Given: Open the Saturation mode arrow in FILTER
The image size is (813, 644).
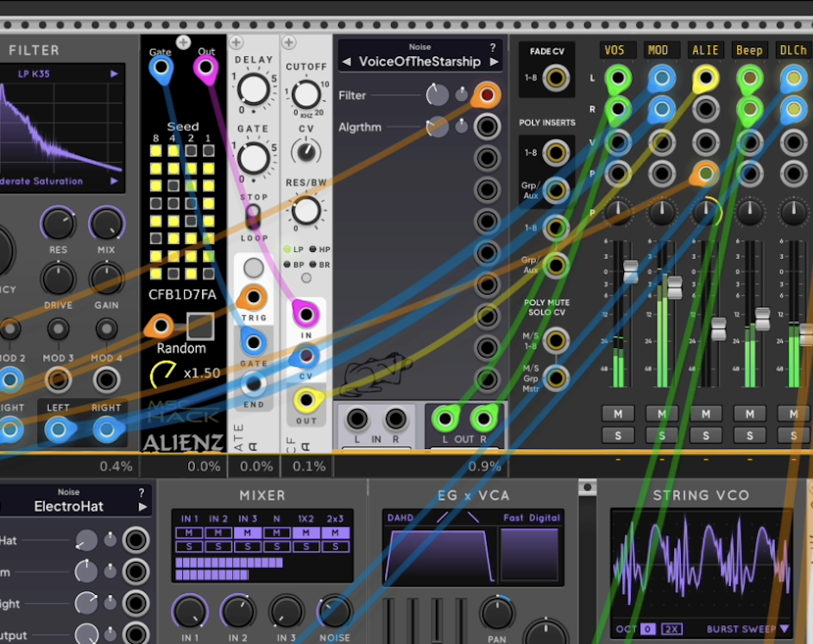Looking at the screenshot, I should click(x=114, y=181).
